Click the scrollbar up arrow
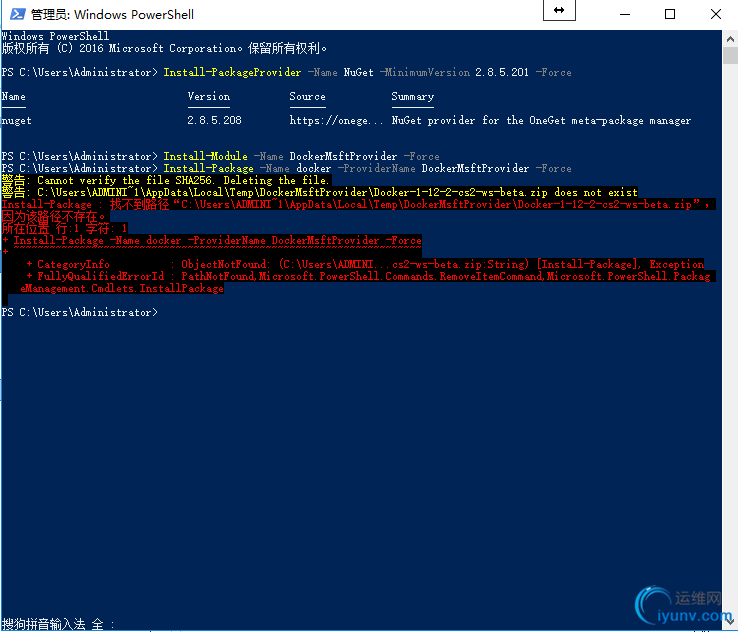This screenshot has height=632, width=738. coord(730,40)
